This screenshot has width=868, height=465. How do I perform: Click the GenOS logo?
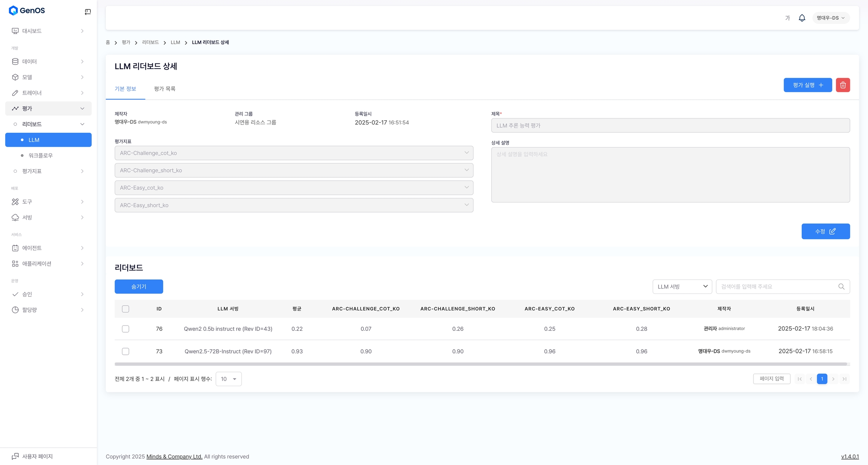pos(27,11)
